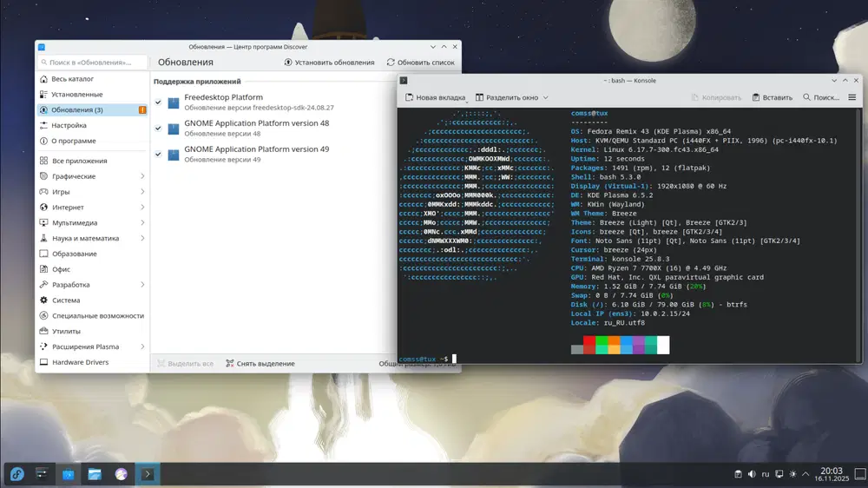
Task: Launch Dolphin file manager from the taskbar
Action: [95, 474]
